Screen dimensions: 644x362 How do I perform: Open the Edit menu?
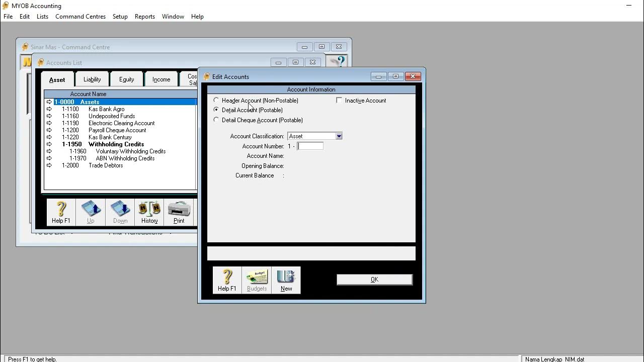(x=25, y=17)
